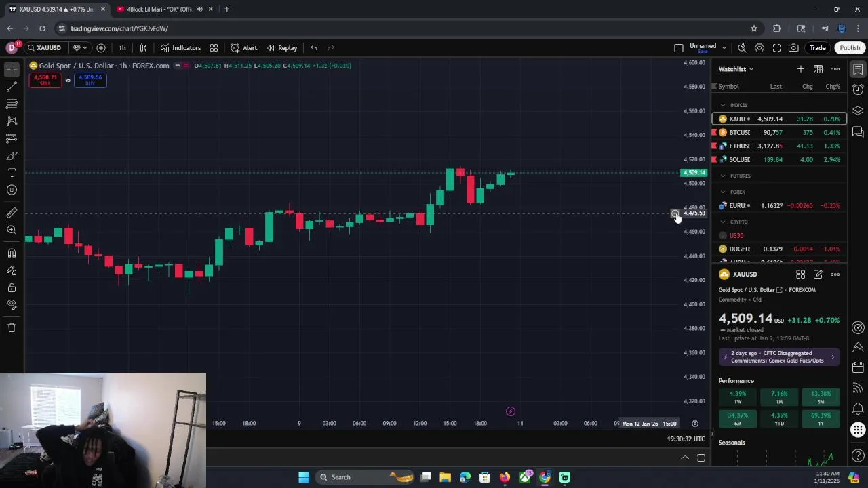
Task: Remove drawings with trash icon
Action: tap(12, 328)
